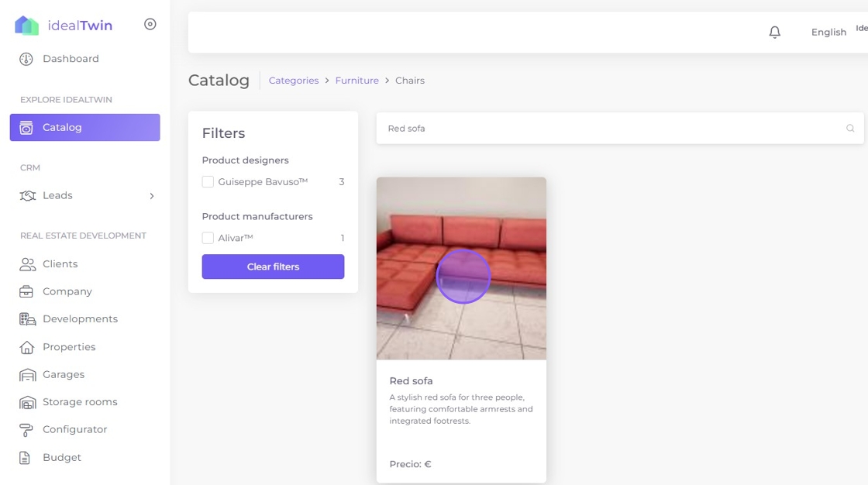
Task: Click the Properties house icon
Action: pyautogui.click(x=27, y=347)
